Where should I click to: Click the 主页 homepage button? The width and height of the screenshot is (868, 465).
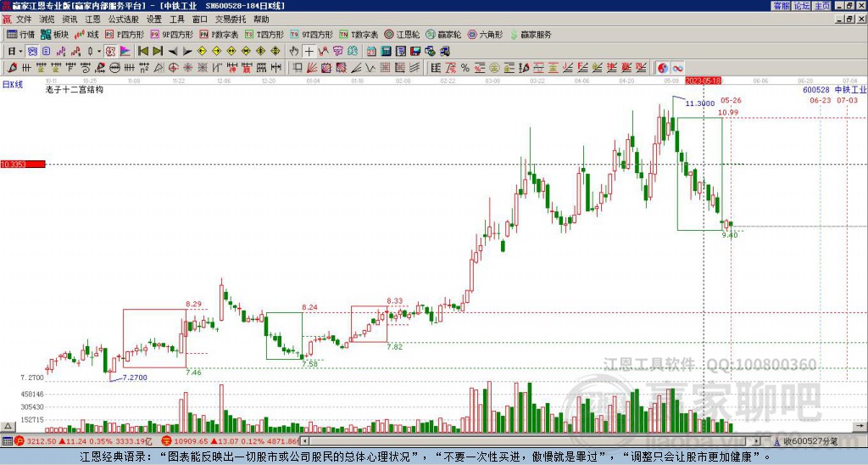(x=821, y=6)
